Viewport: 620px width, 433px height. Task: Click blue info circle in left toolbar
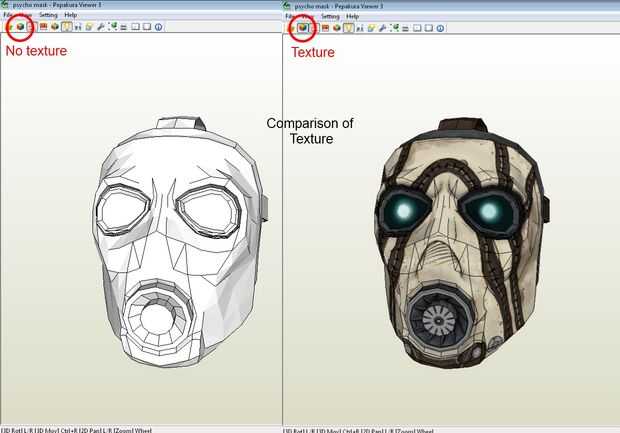pos(159,27)
